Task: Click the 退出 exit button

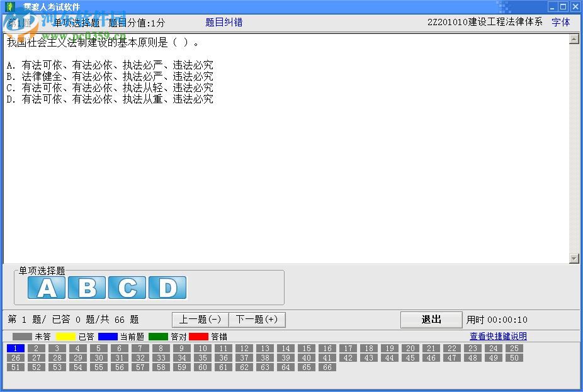Action: coord(431,320)
